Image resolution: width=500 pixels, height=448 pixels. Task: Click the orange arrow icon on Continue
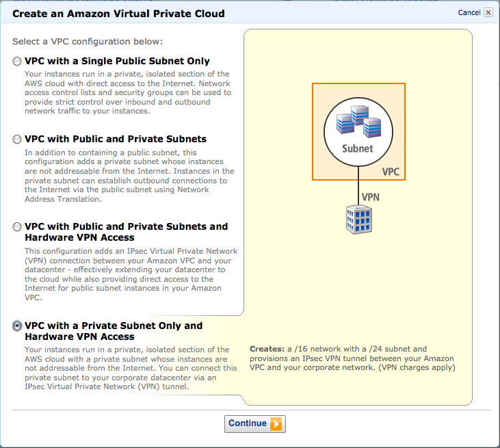(x=276, y=424)
